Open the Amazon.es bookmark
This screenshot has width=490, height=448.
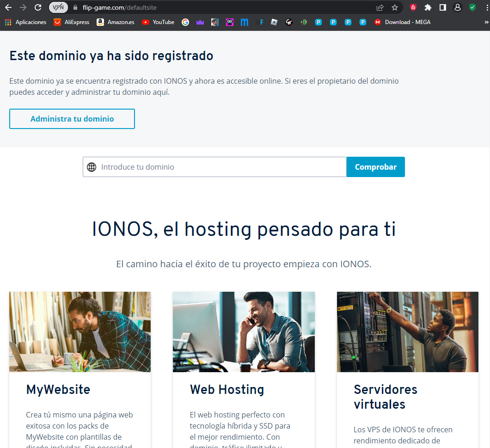coord(116,22)
